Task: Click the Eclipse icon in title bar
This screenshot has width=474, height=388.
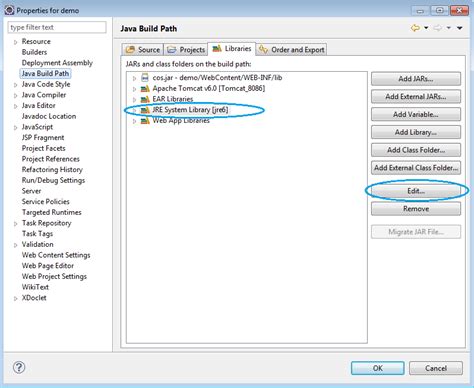Action: coord(9,10)
